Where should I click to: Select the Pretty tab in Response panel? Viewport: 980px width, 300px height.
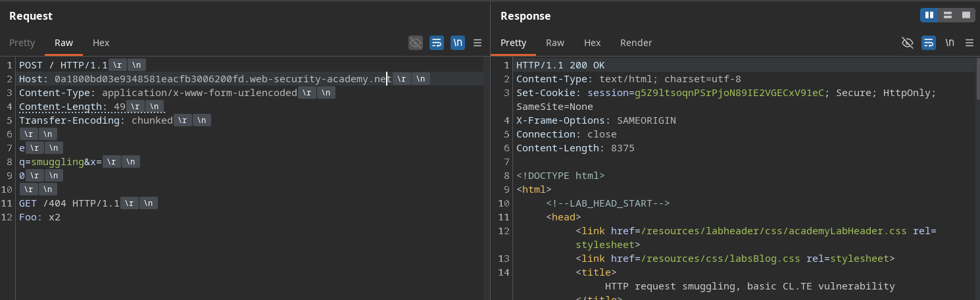coord(513,43)
